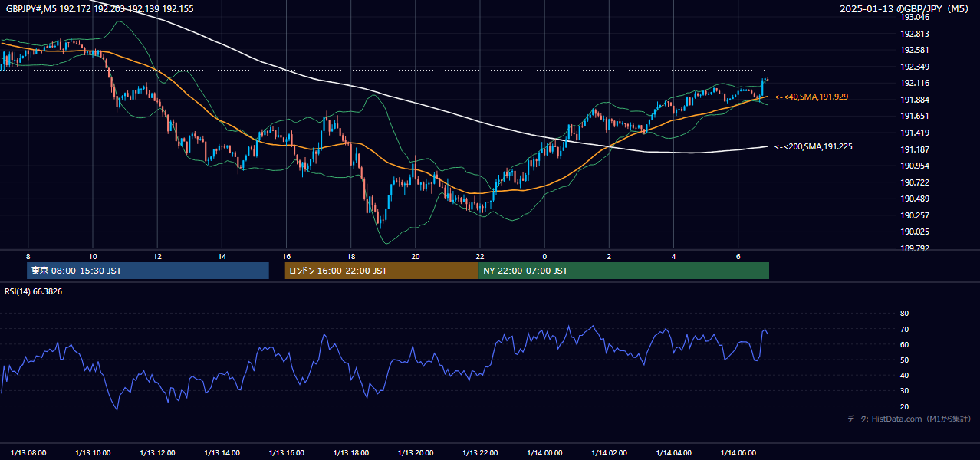The width and height of the screenshot is (980, 460).
Task: Click price axis value 191.651
Action: [915, 116]
